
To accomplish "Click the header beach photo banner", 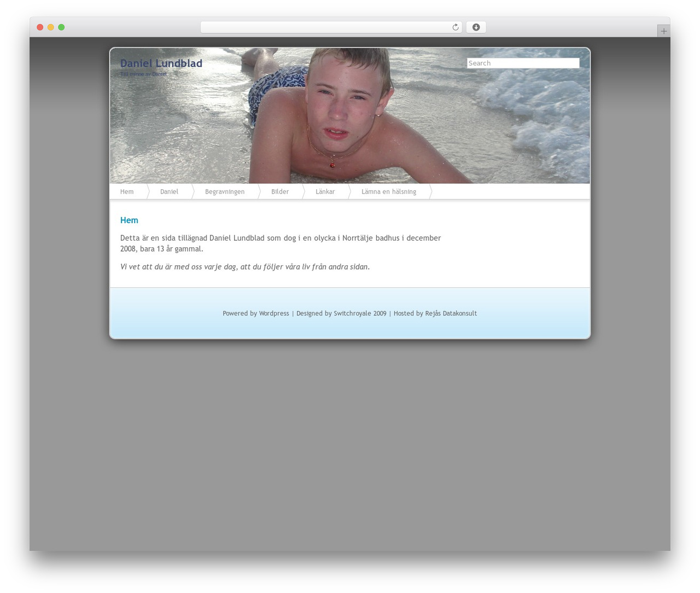I will (x=350, y=115).
